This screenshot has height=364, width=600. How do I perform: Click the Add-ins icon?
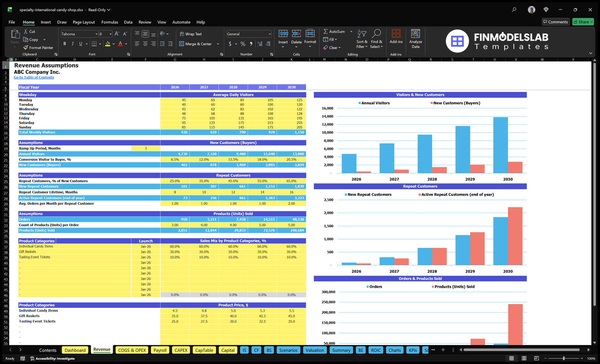(x=396, y=34)
